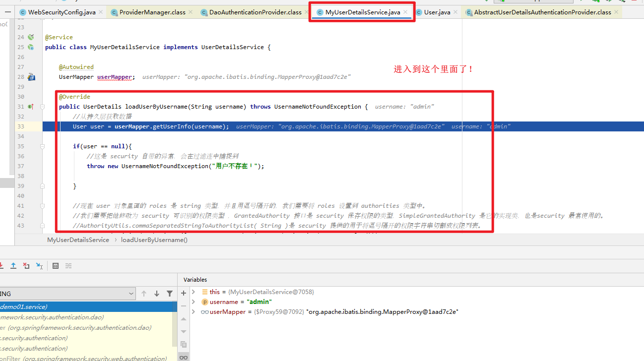Screen dimensions: 644x361
Task: Add a new watch using the plus icon
Action: click(x=183, y=293)
